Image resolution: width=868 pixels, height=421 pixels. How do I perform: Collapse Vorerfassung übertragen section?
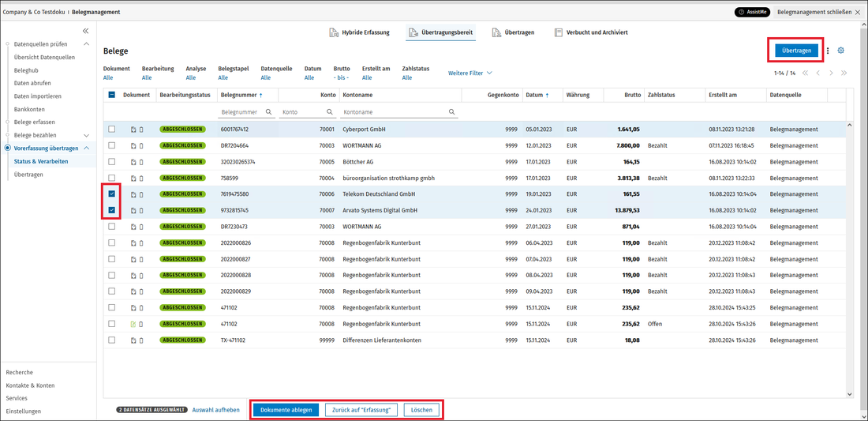click(x=86, y=148)
